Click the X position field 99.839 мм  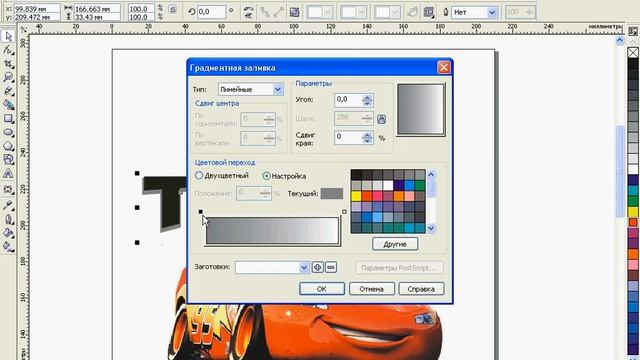tap(37, 8)
